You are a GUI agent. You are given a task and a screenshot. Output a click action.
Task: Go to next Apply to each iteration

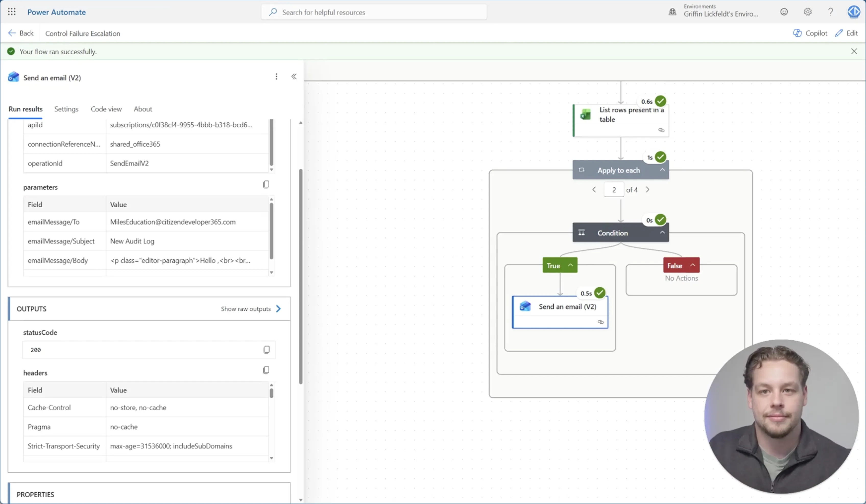[x=647, y=190]
